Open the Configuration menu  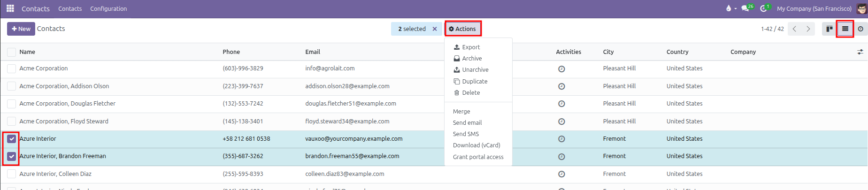click(108, 8)
